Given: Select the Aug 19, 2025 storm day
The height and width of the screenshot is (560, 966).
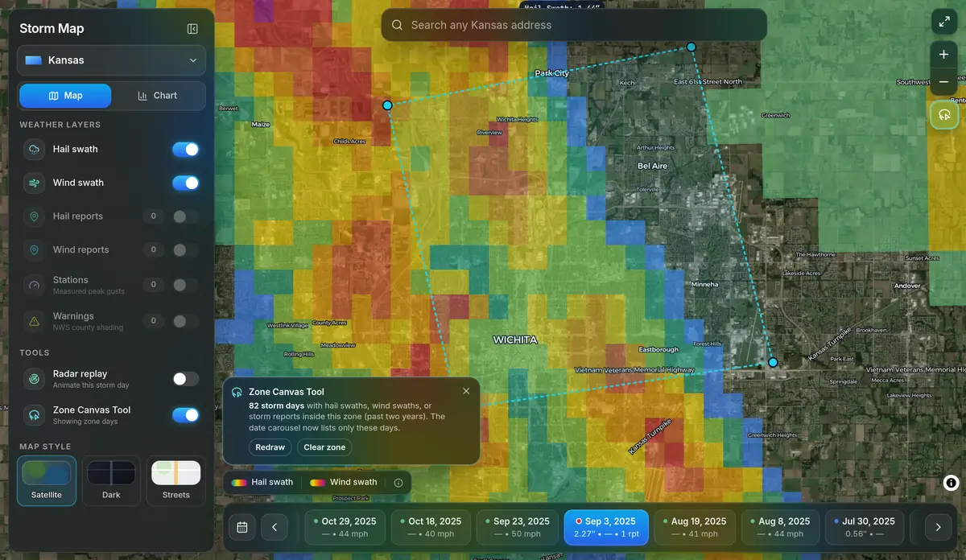Looking at the screenshot, I should point(695,527).
